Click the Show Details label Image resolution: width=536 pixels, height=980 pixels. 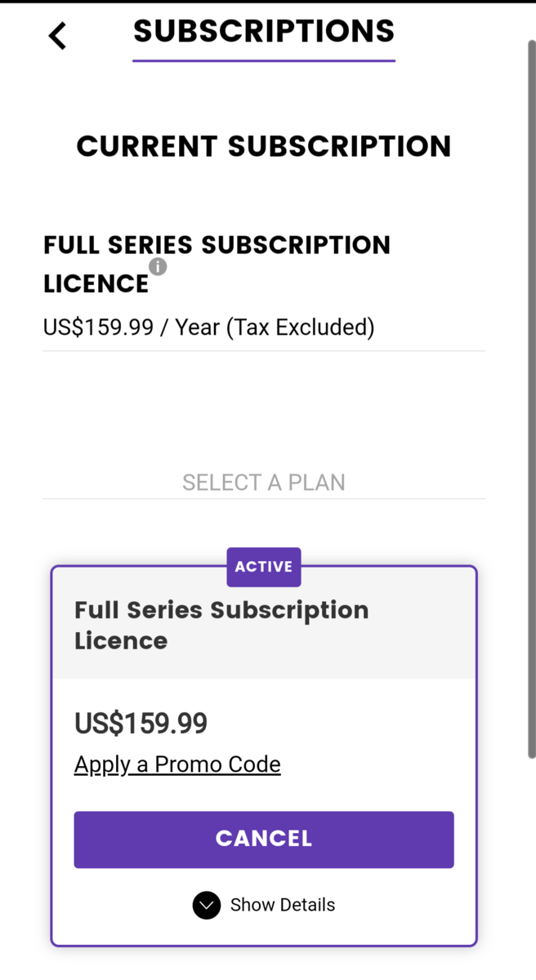click(283, 905)
